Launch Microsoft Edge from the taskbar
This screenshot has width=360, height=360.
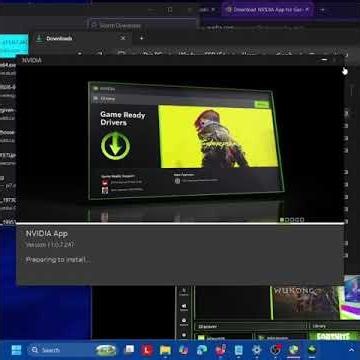tap(202, 350)
